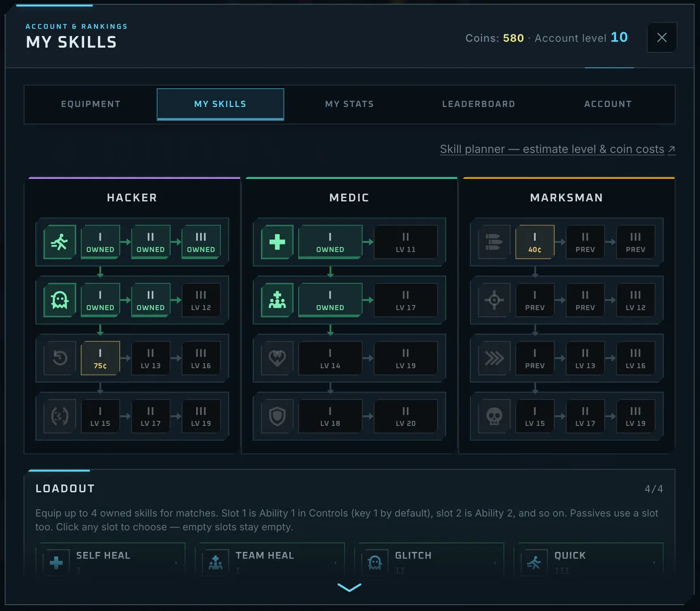Open the Account tab

(x=608, y=104)
